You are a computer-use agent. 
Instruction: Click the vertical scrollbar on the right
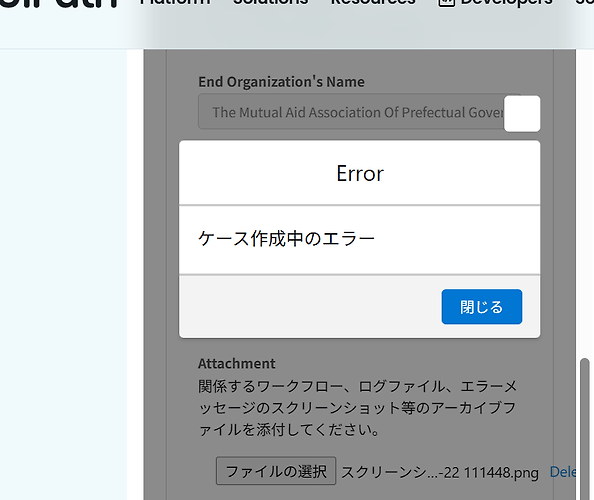pos(585,428)
